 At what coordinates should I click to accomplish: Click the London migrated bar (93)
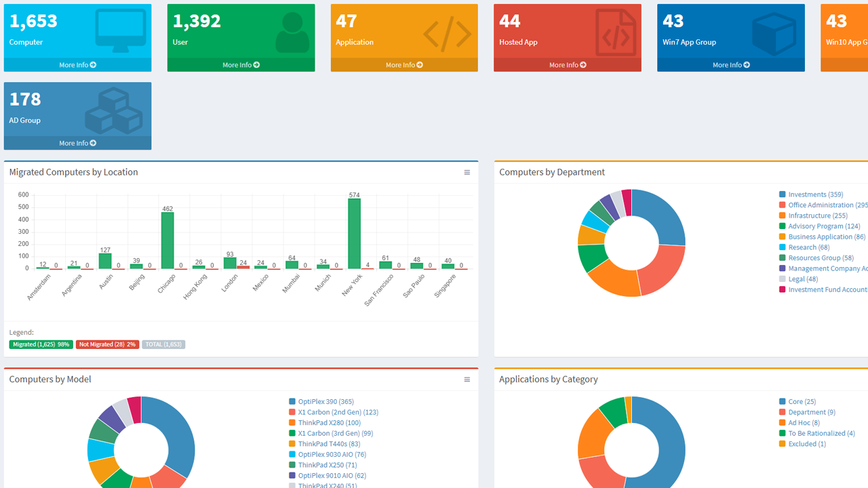pyautogui.click(x=230, y=264)
